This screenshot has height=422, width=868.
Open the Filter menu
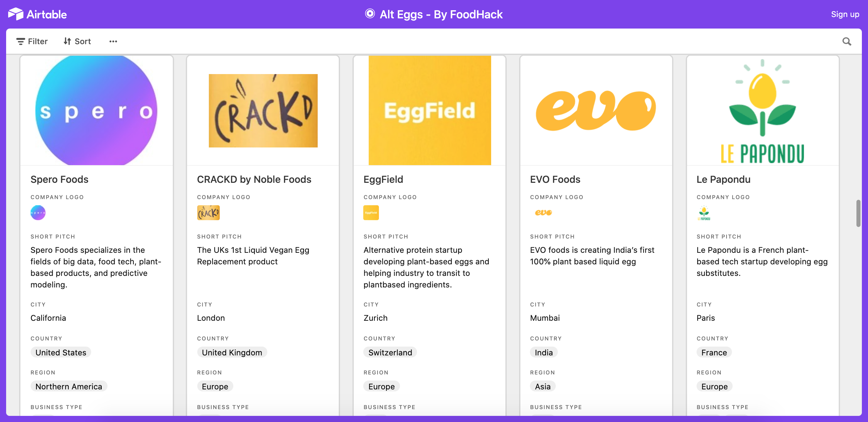(x=32, y=41)
